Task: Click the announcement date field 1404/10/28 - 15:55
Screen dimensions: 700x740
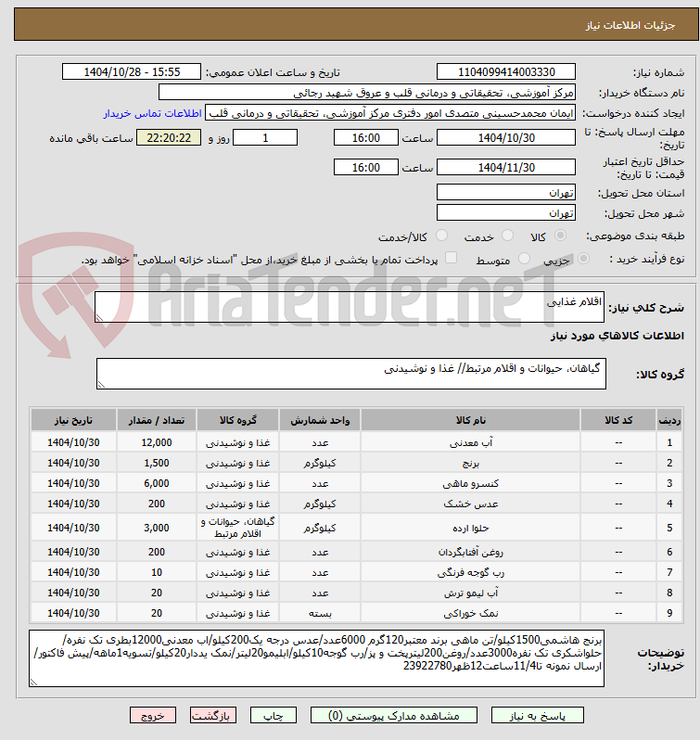Action: [x=132, y=71]
